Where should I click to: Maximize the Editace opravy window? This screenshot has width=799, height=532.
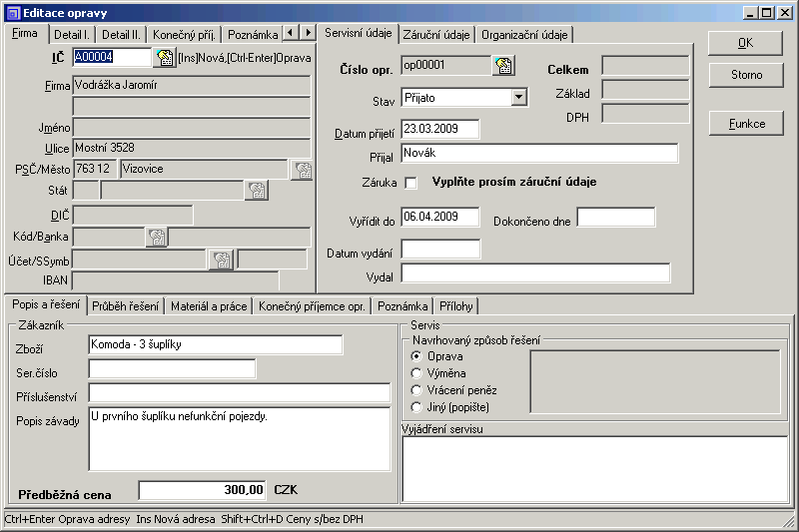point(766,13)
